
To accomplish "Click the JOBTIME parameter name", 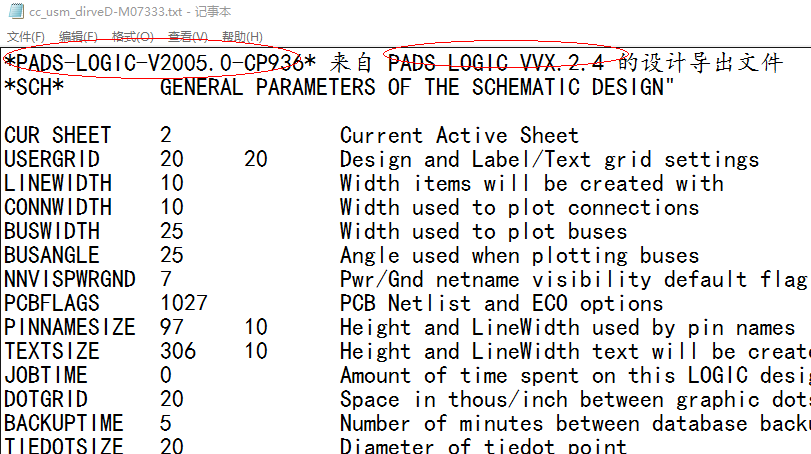I will [46, 375].
